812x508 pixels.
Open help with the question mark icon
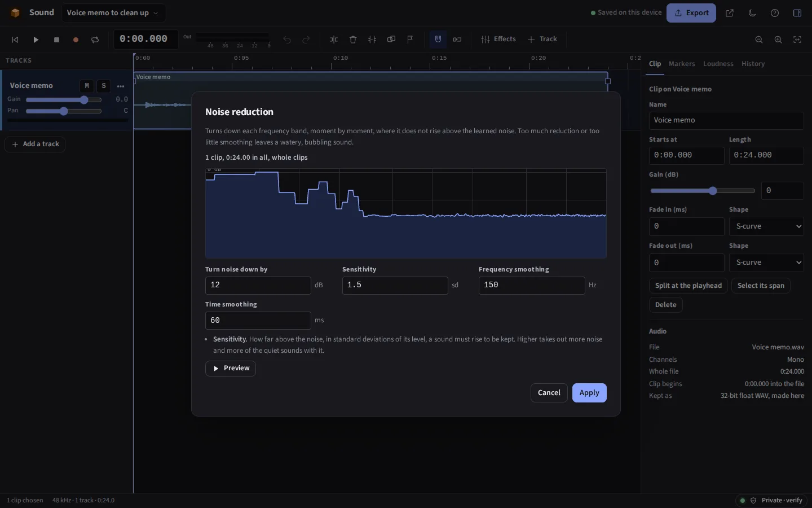point(775,13)
